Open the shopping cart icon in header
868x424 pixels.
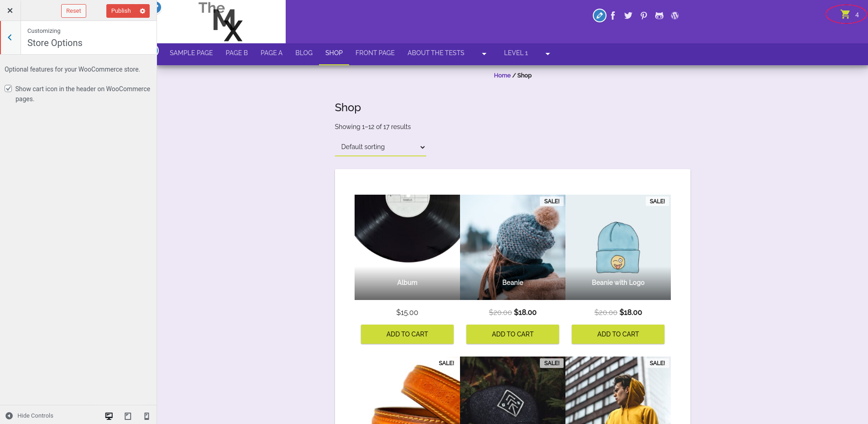tap(845, 15)
